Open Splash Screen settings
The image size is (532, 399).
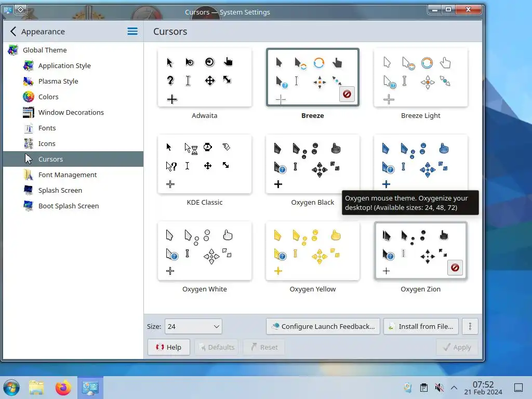pos(73,191)
